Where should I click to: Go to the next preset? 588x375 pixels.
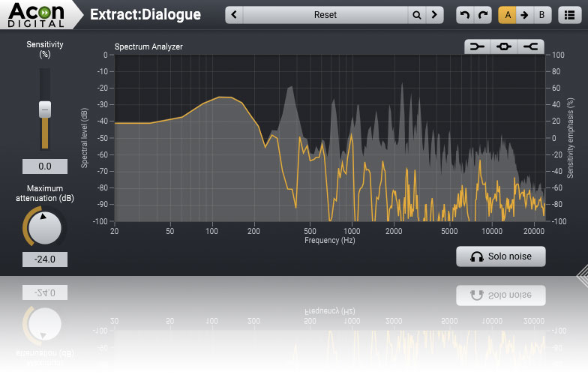tap(434, 15)
